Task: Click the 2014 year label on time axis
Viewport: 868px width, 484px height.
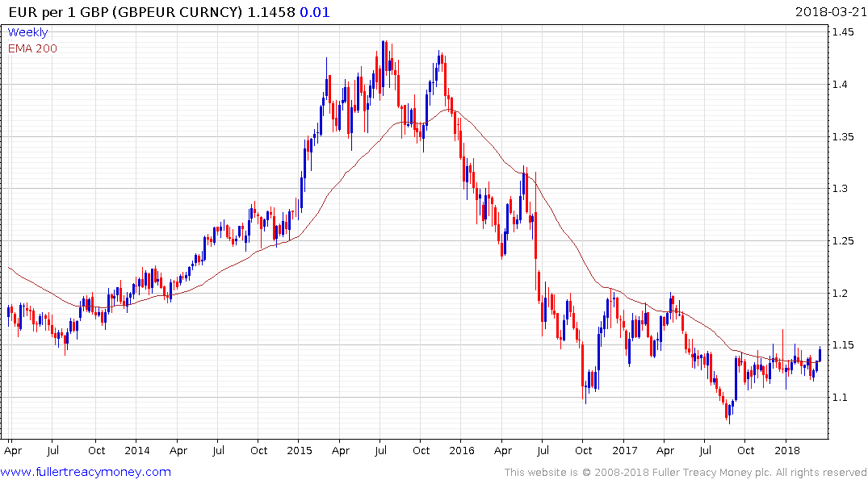Action: 136,450
